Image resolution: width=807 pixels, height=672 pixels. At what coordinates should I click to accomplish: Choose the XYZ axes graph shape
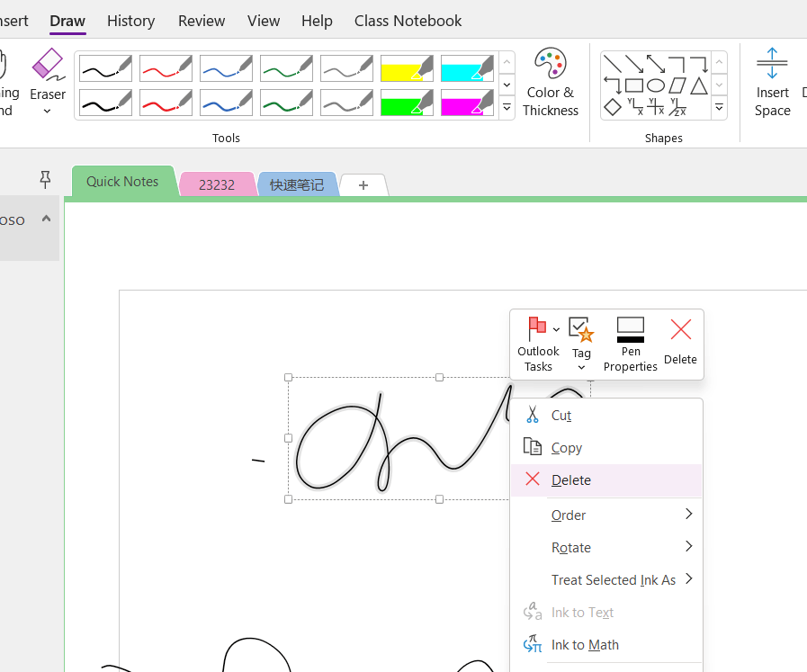[x=677, y=107]
